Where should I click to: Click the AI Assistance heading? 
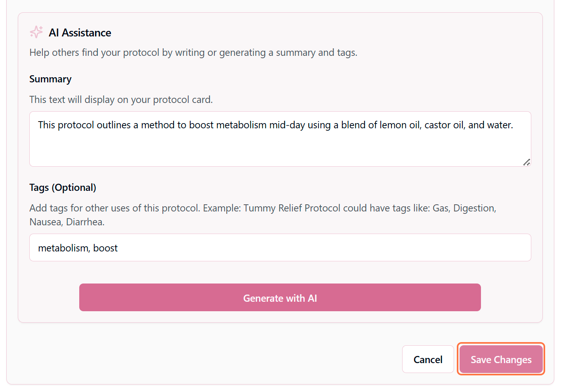click(80, 33)
